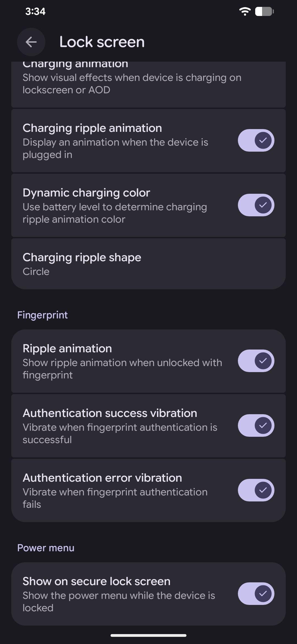
Task: Toggle Charging ripple animation switch
Action: pos(256,140)
